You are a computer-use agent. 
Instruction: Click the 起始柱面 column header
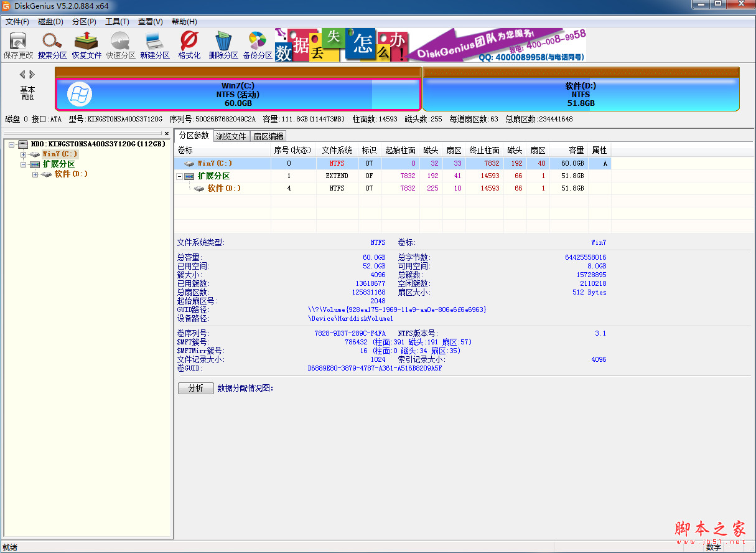click(401, 150)
